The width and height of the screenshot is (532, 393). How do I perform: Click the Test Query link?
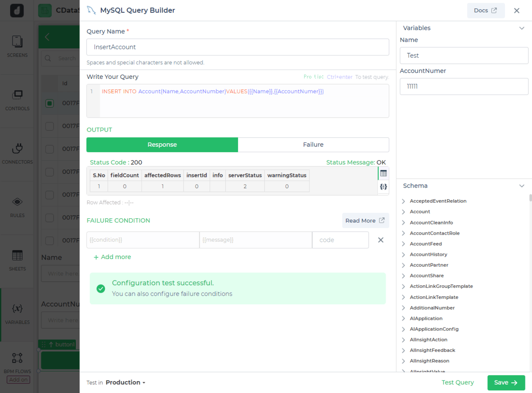coord(458,382)
